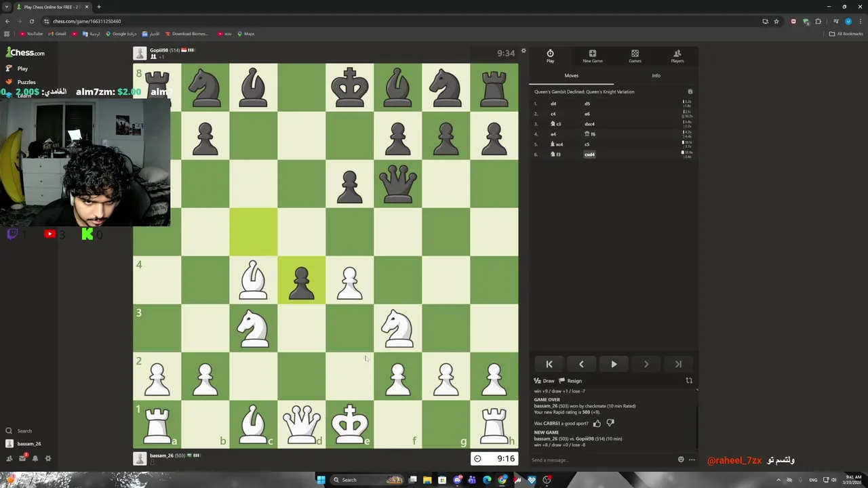The height and width of the screenshot is (488, 868).
Task: Open sidebar friends icon at bottom
Action: 9,458
